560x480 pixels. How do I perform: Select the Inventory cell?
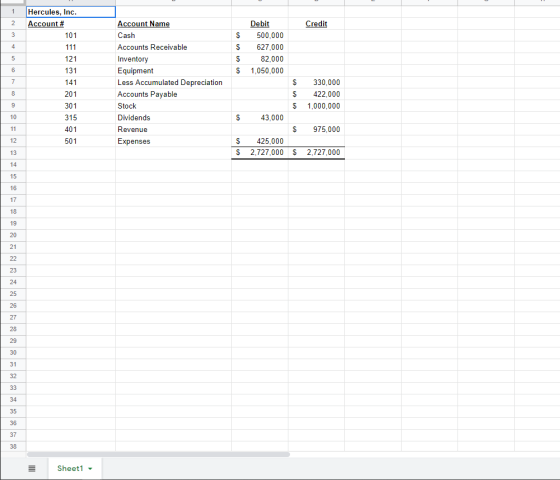point(173,59)
